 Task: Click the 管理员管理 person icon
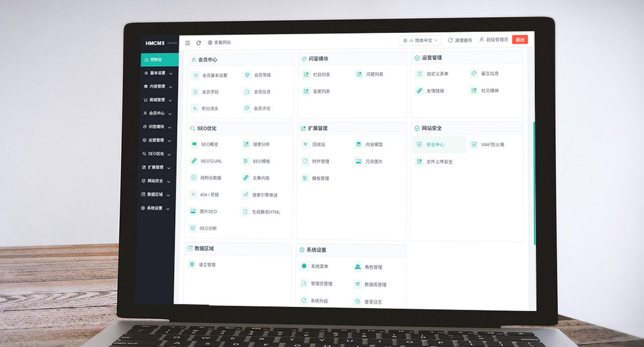click(303, 283)
